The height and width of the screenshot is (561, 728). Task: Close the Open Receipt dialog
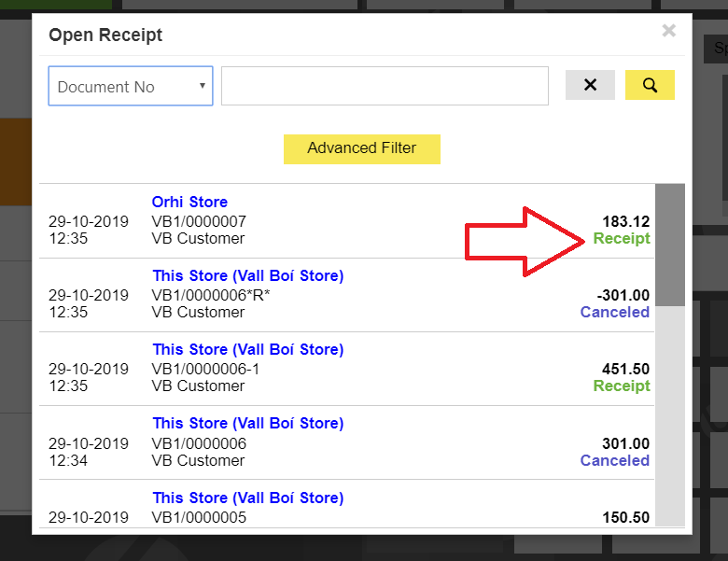tap(668, 31)
